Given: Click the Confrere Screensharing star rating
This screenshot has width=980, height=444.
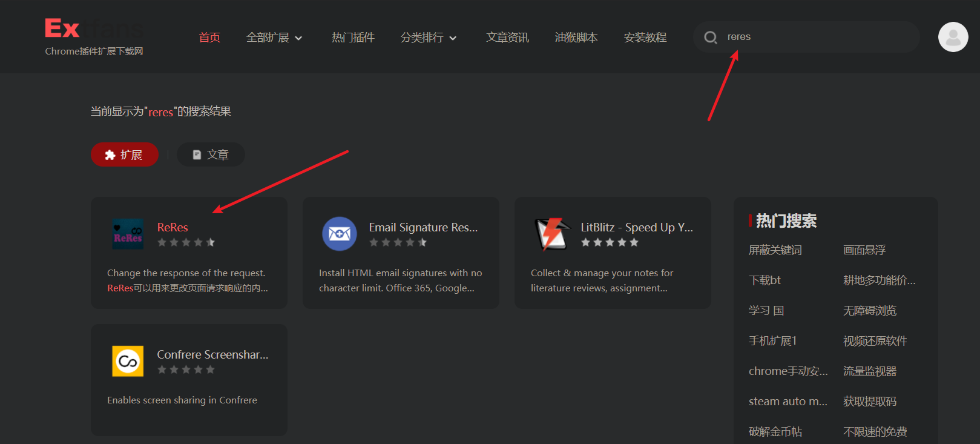Looking at the screenshot, I should tap(186, 369).
